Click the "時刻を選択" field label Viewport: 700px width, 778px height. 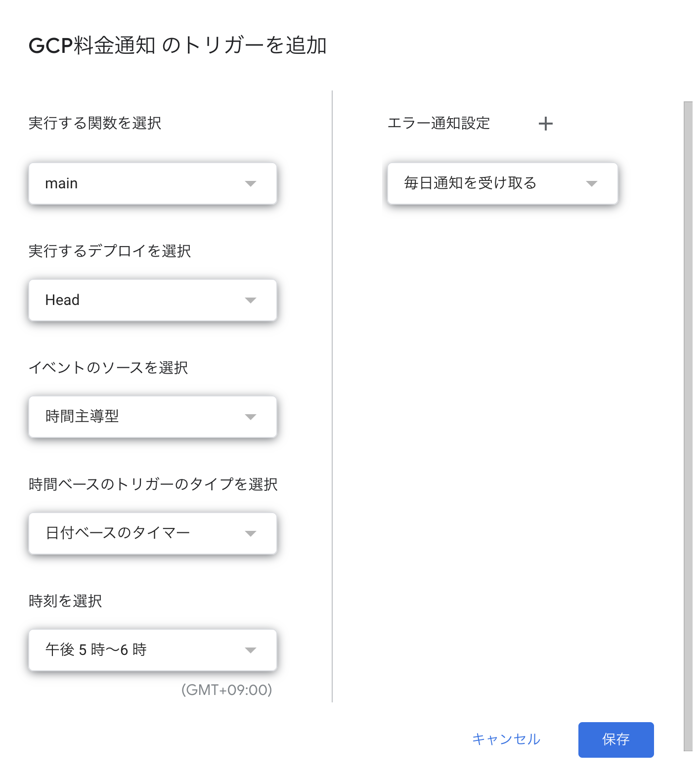pyautogui.click(x=65, y=601)
